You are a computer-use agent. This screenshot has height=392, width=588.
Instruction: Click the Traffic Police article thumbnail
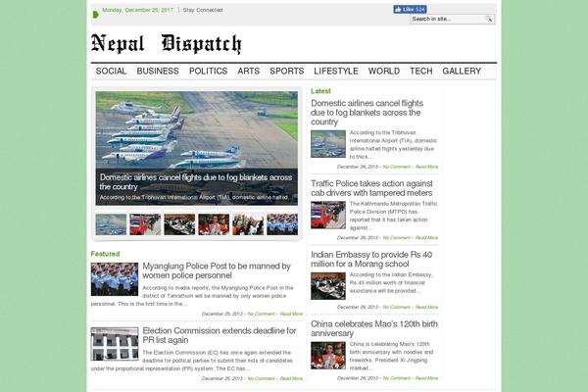pos(328,215)
